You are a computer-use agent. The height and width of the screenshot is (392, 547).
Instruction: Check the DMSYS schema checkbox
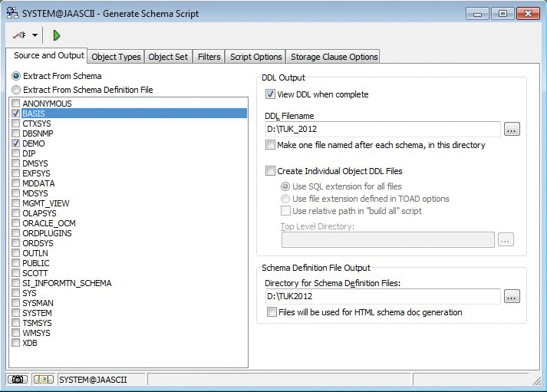(15, 163)
